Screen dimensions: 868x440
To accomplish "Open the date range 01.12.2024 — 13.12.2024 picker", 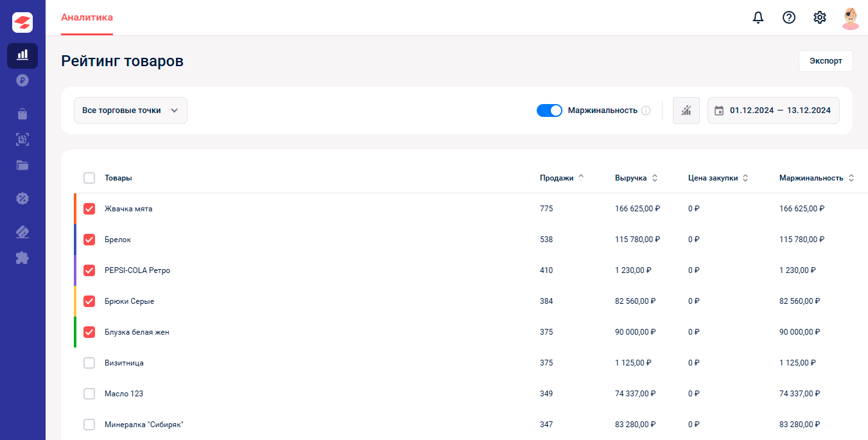I will click(x=773, y=110).
